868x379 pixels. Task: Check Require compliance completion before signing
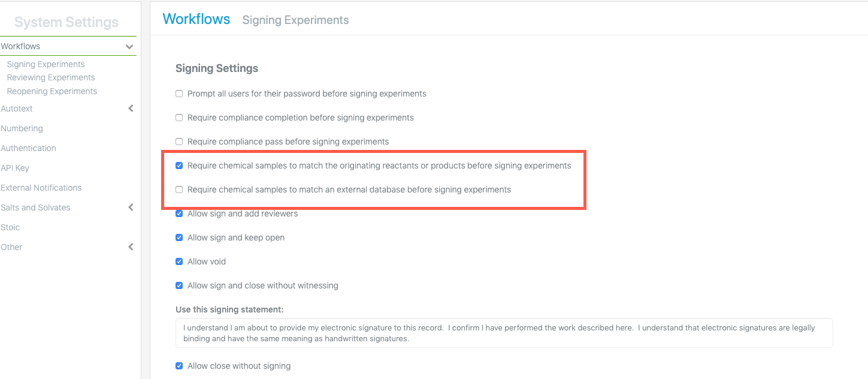pyautogui.click(x=179, y=118)
